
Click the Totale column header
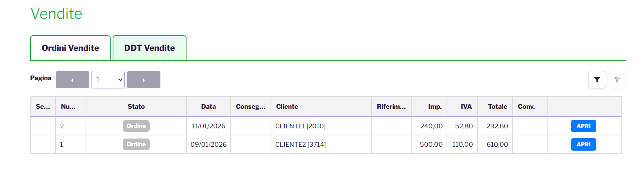click(497, 106)
